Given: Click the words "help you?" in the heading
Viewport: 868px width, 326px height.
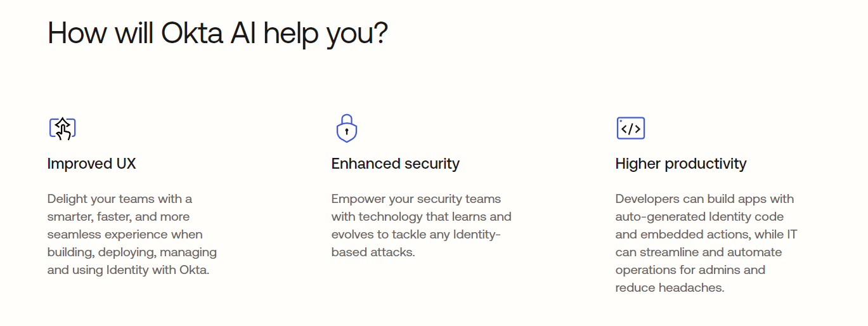Looking at the screenshot, I should (325, 33).
